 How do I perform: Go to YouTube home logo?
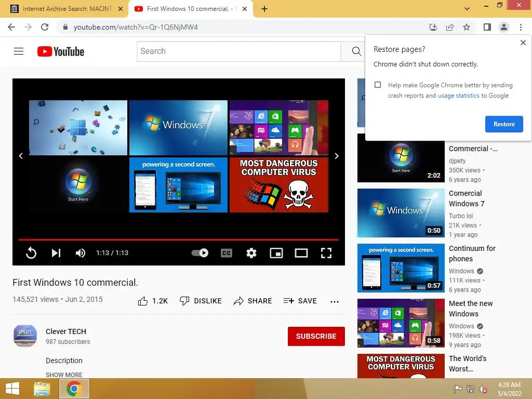click(61, 51)
